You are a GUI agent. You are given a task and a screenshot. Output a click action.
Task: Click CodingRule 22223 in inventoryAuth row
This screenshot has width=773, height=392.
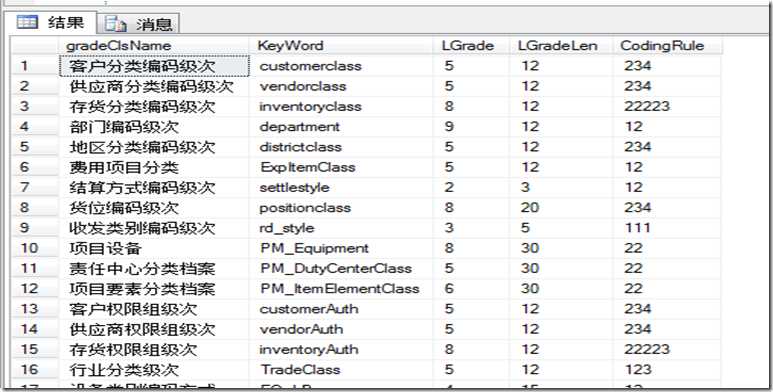click(x=668, y=349)
